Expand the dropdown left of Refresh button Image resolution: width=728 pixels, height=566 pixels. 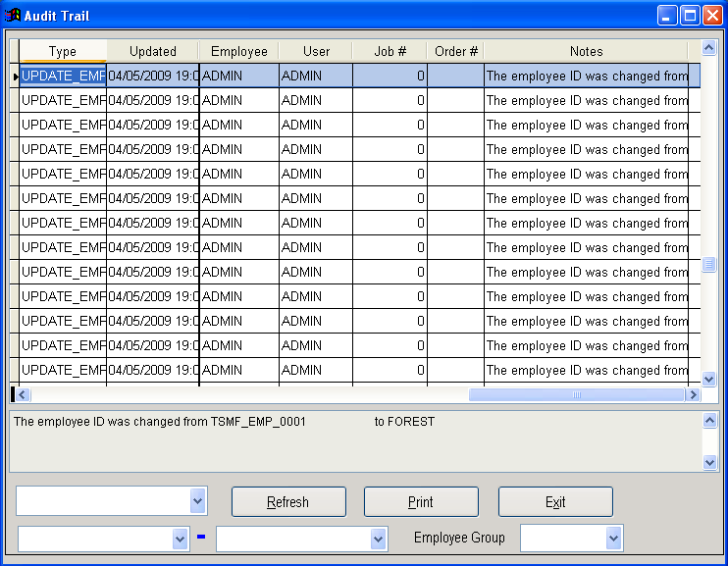tap(197, 500)
